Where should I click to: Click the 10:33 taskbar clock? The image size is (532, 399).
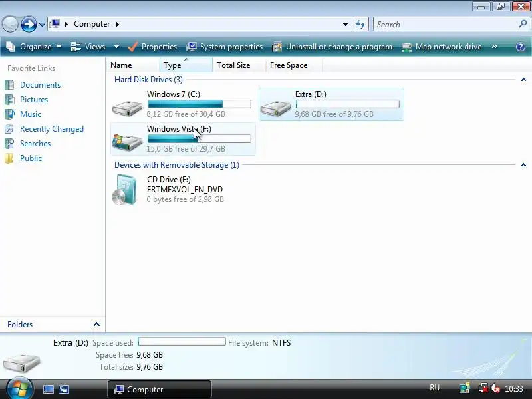pos(514,388)
